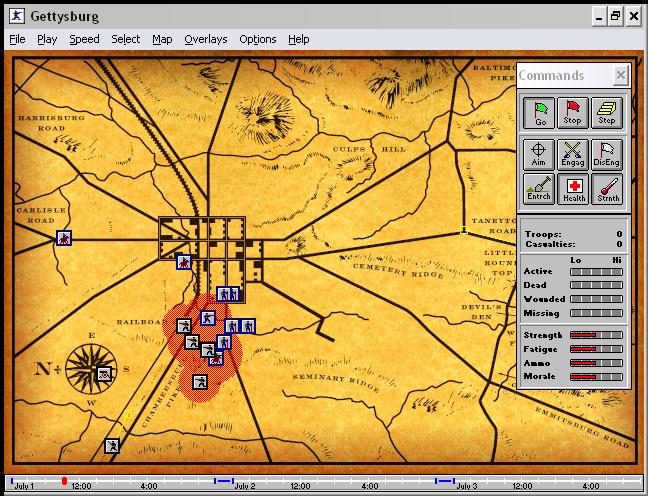Click the Commands panel title bar
648x496 pixels.
[x=565, y=75]
